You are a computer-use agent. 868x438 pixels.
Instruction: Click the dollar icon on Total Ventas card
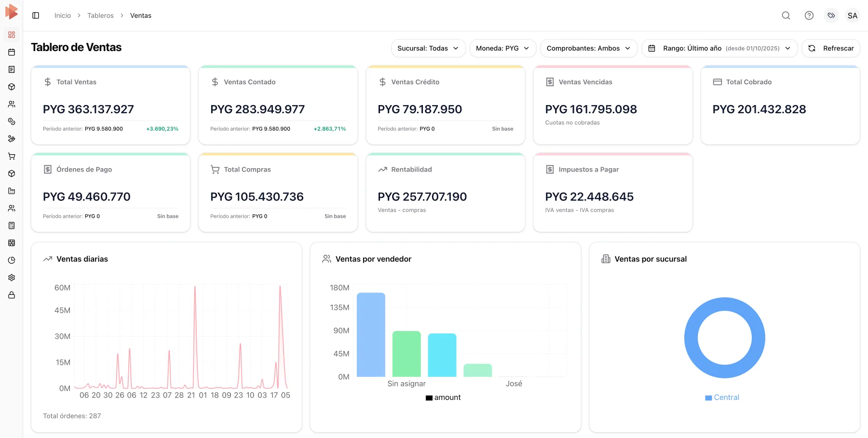click(48, 82)
